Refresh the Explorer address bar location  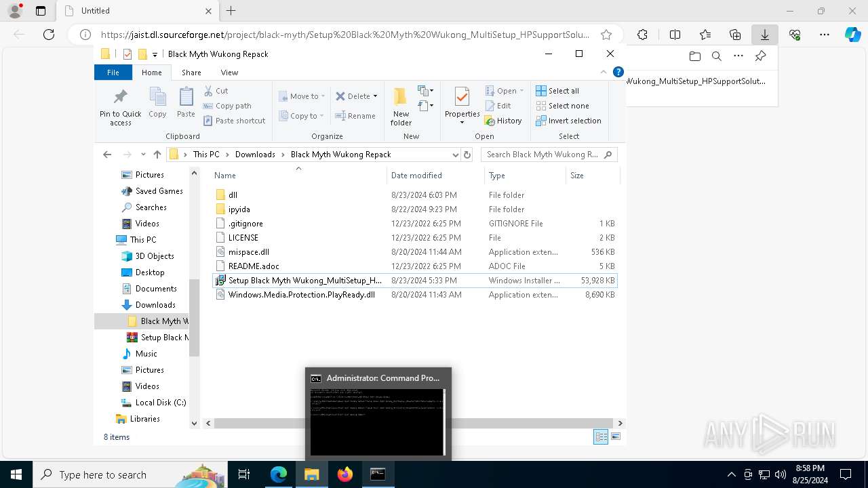click(x=467, y=155)
